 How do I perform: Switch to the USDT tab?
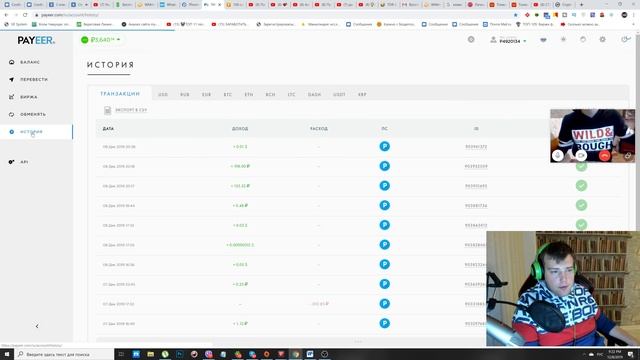coord(339,95)
